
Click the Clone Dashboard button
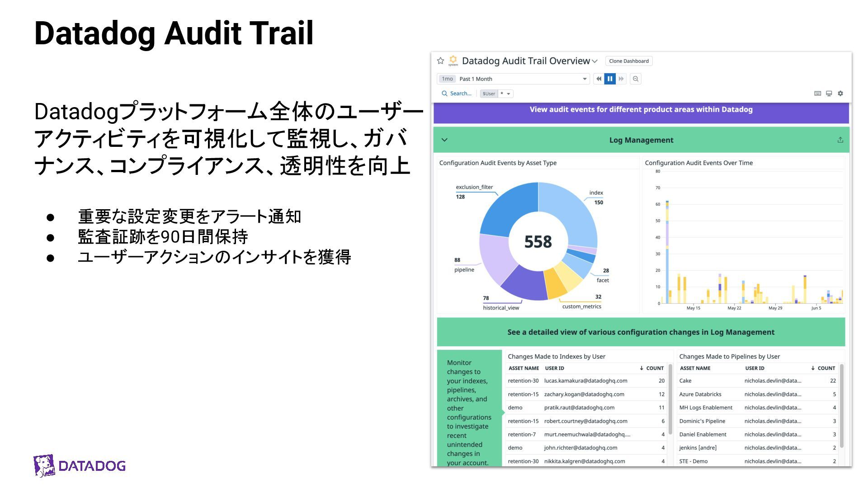[628, 61]
